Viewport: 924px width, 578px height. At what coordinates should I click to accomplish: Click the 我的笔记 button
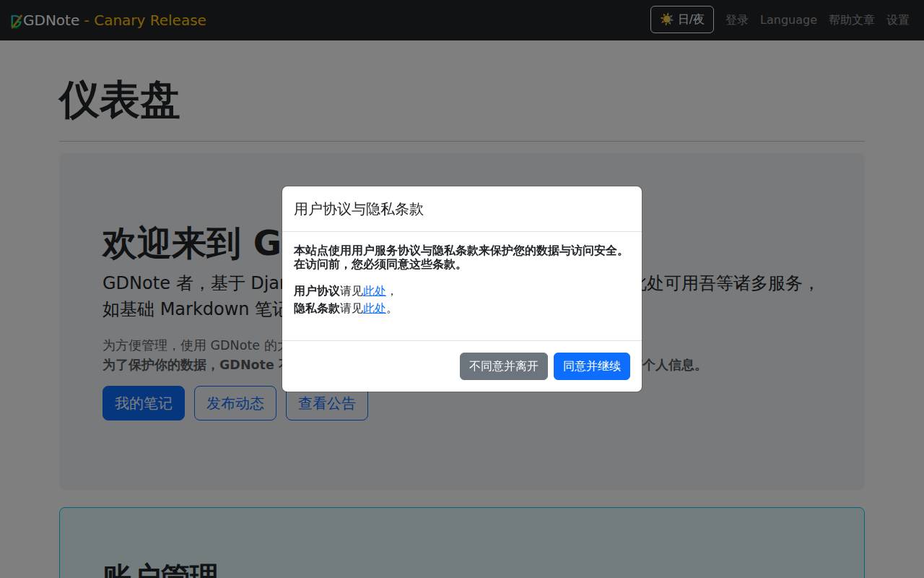click(144, 403)
